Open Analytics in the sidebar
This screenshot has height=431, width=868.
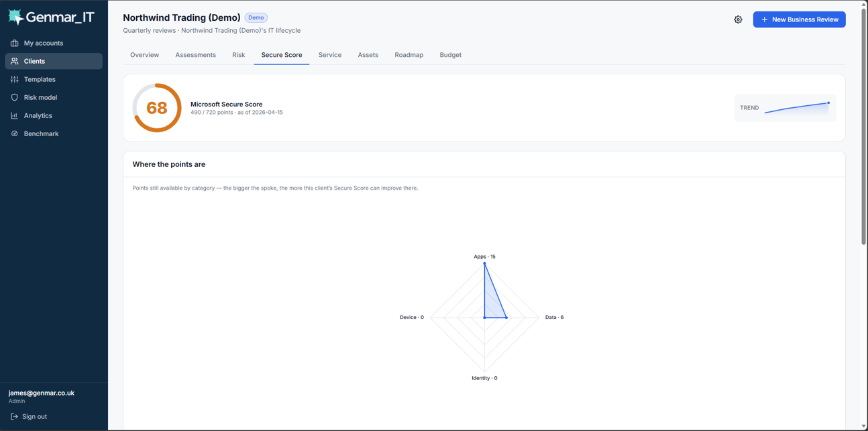click(54, 115)
